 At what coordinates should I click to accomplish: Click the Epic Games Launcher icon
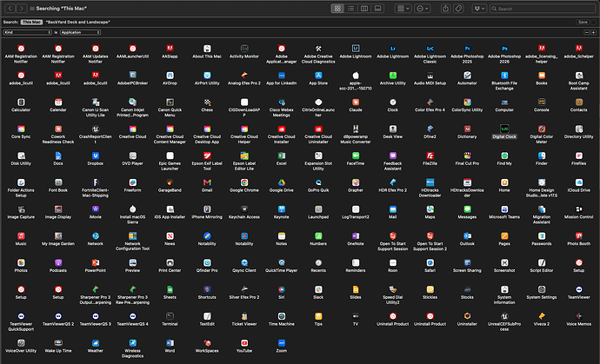coord(170,156)
